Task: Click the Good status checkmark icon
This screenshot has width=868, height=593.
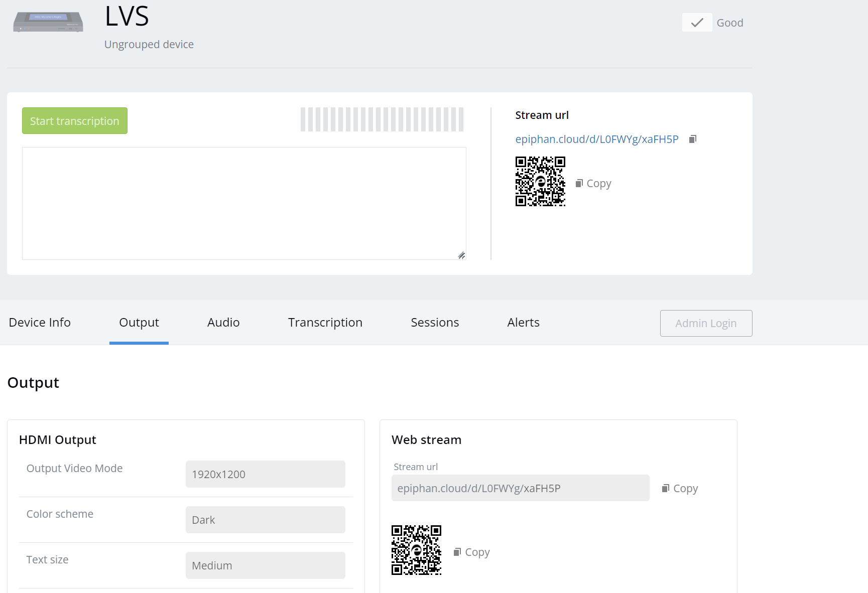Action: 697,23
